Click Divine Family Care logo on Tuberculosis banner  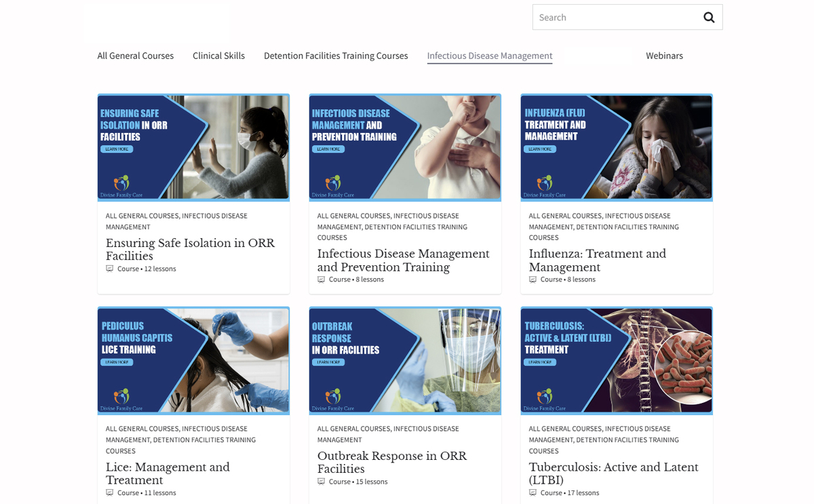[545, 398]
